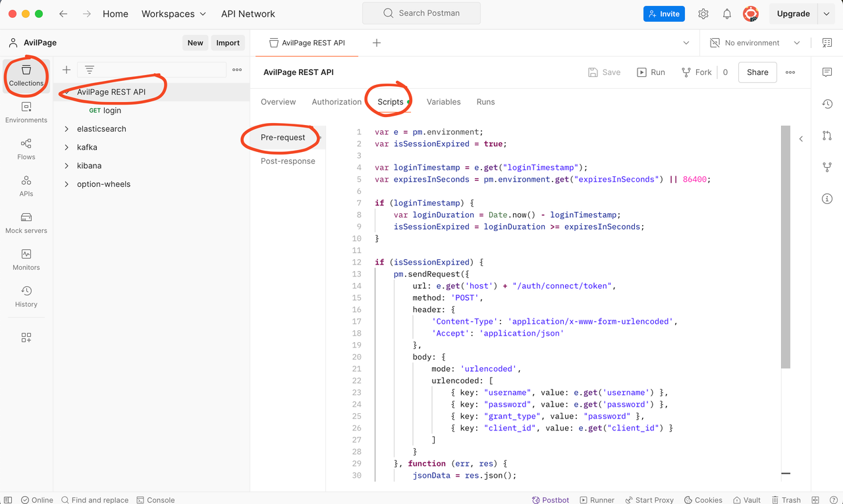
Task: Expand the option-wheels collection
Action: click(x=67, y=184)
